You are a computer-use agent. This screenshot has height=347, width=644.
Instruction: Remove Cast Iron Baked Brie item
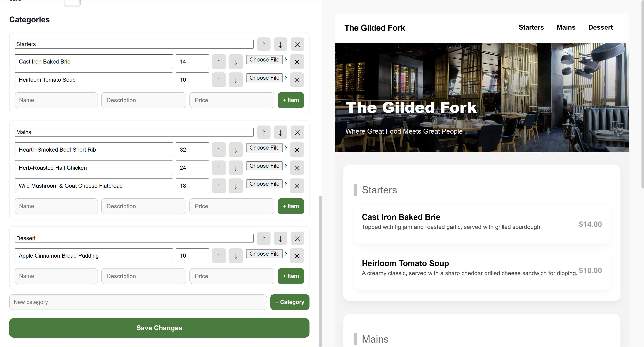tap(297, 62)
